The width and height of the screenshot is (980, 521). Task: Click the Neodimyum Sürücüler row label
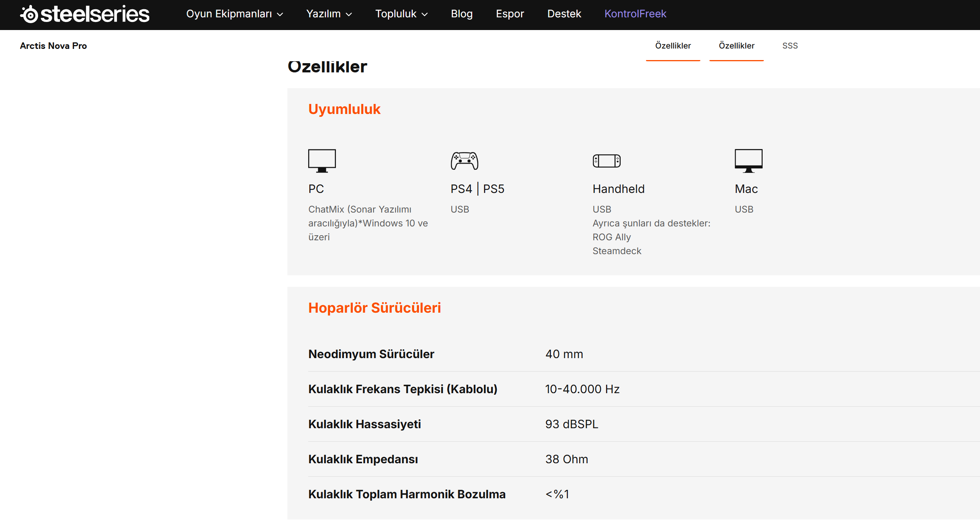pos(371,354)
